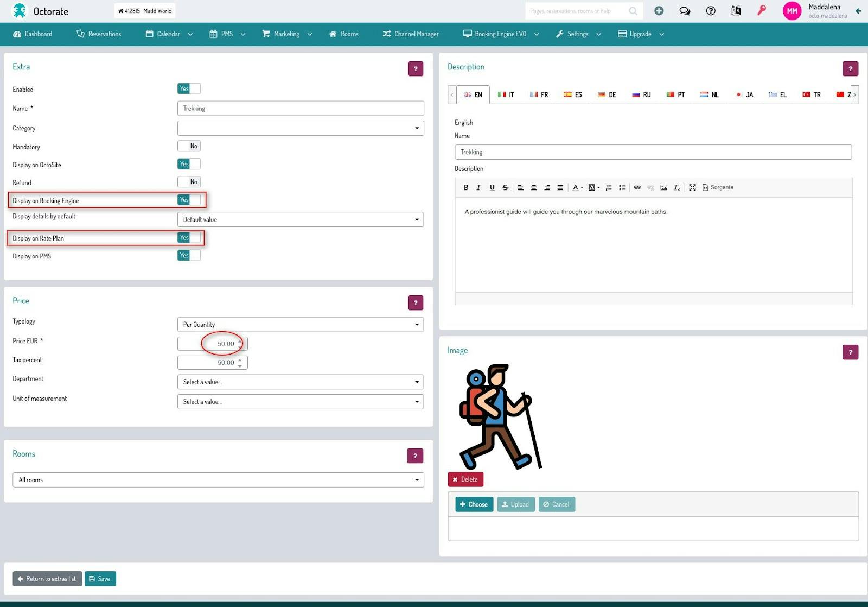Toggle the Refund switch
Image resolution: width=868 pixels, height=607 pixels.
point(189,182)
